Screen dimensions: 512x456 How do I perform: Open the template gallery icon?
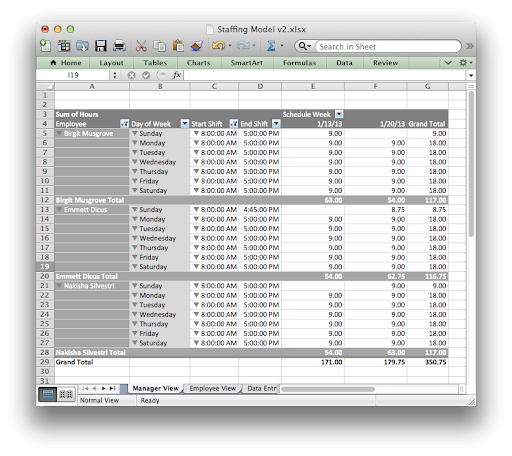coord(64,46)
